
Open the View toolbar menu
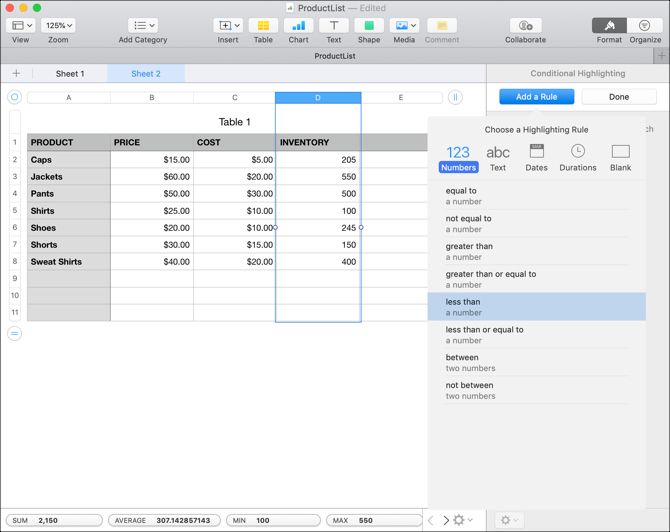pyautogui.click(x=21, y=26)
